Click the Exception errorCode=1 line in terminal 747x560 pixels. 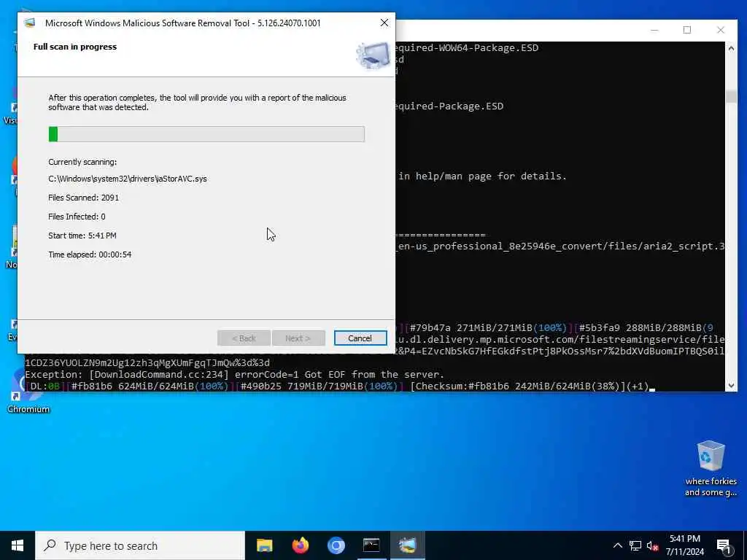[234, 375]
